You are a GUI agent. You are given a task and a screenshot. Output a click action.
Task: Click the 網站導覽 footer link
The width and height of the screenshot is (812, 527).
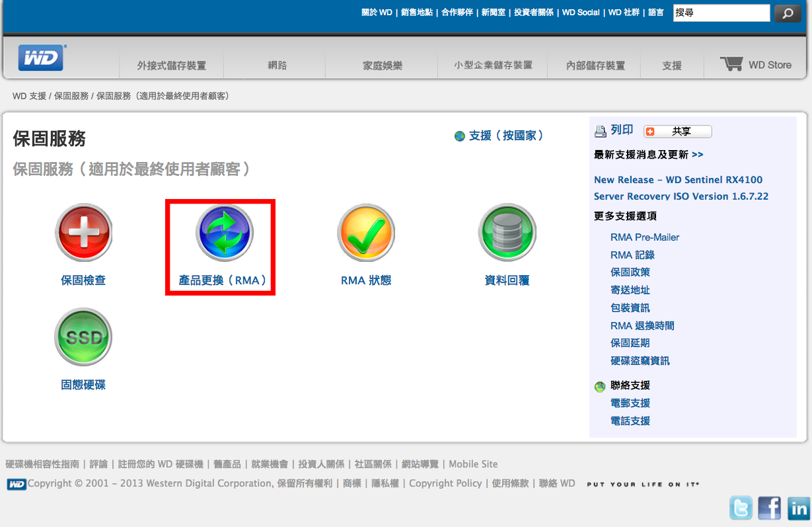pyautogui.click(x=420, y=464)
